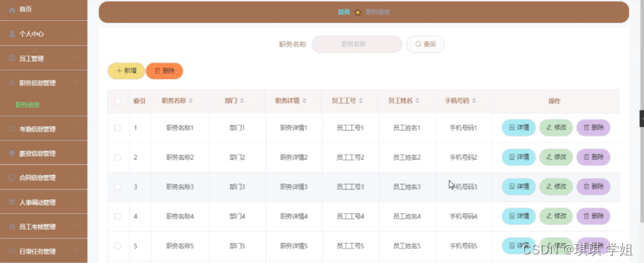Expand the 员工管理 chevron
The height and width of the screenshot is (263, 644).
[76, 58]
